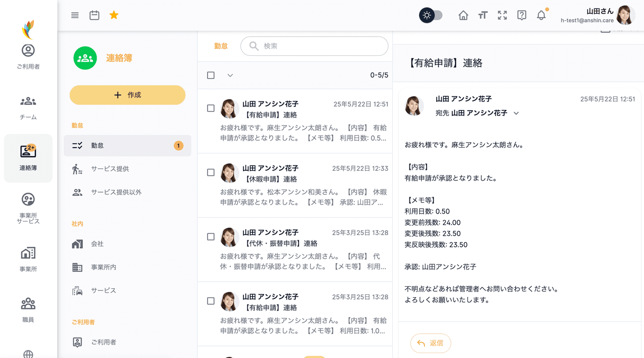
Task: Check the March 25 【有給申請】 message checkbox
Action: [x=211, y=301]
